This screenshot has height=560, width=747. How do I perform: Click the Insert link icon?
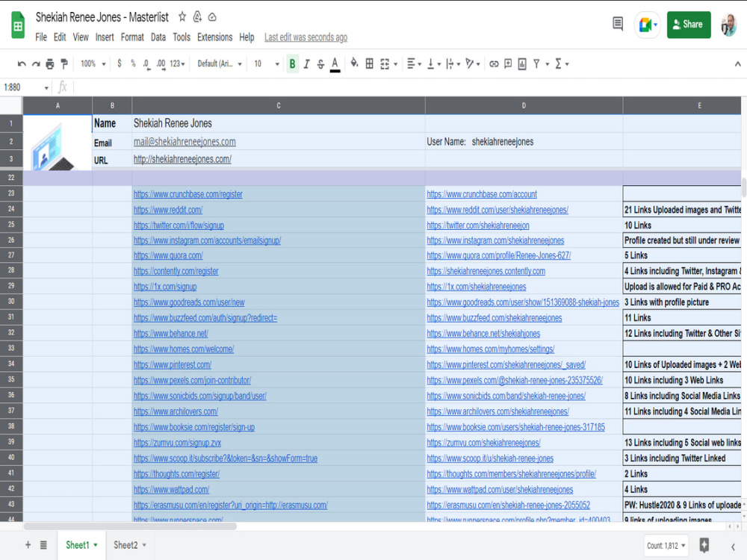(x=494, y=63)
